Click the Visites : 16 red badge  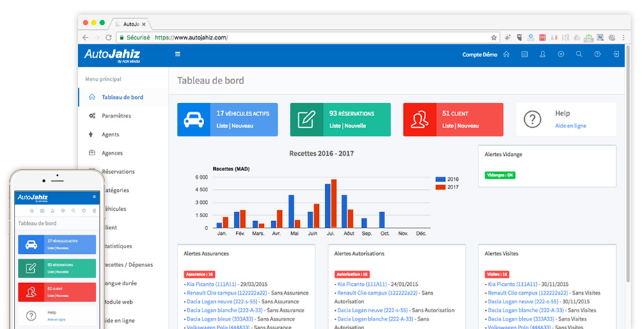pyautogui.click(x=497, y=275)
